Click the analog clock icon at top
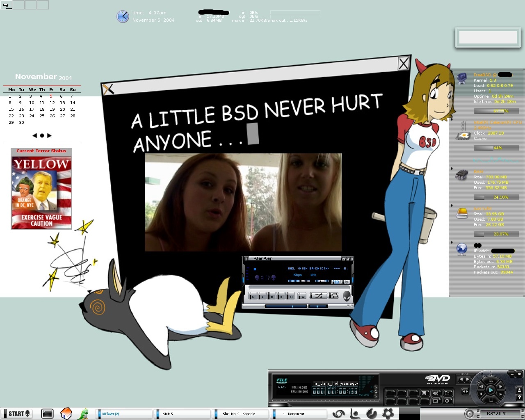This screenshot has width=525, height=420. click(123, 16)
